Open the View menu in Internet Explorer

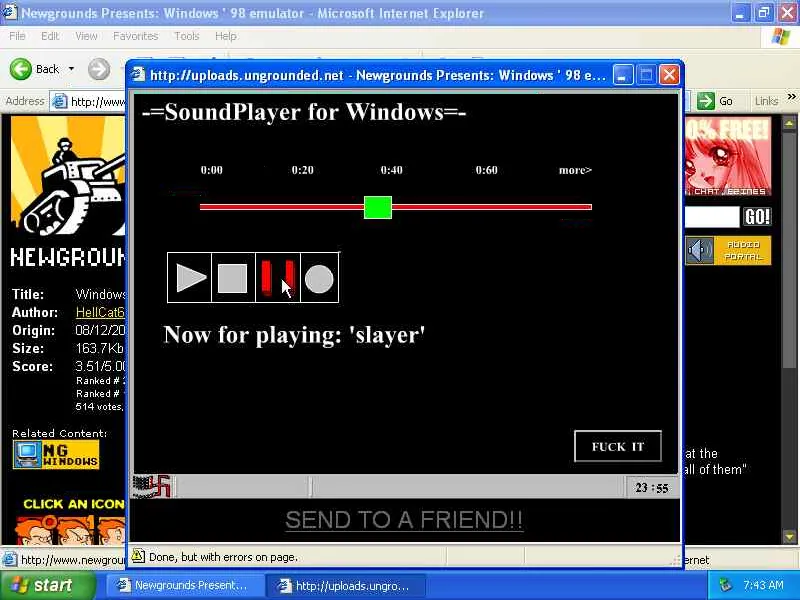click(86, 36)
